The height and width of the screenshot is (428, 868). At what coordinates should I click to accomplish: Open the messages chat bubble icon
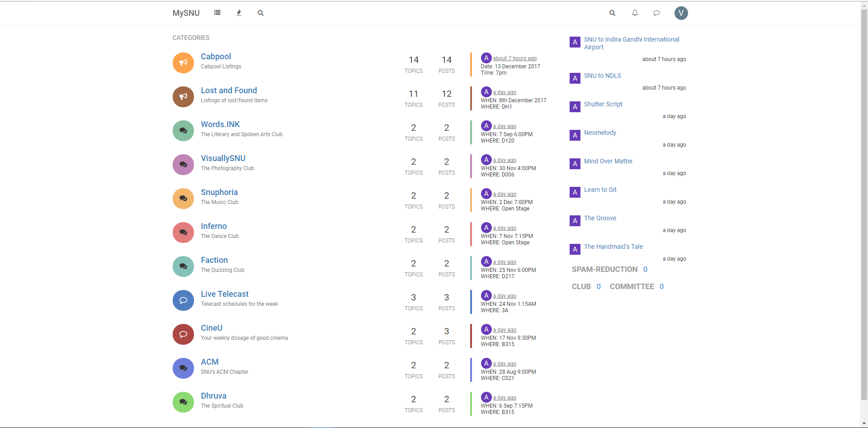[656, 13]
